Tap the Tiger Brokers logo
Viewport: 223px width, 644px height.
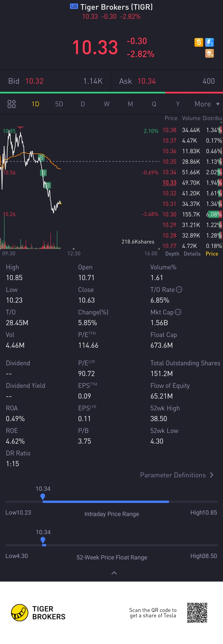pos(38,613)
